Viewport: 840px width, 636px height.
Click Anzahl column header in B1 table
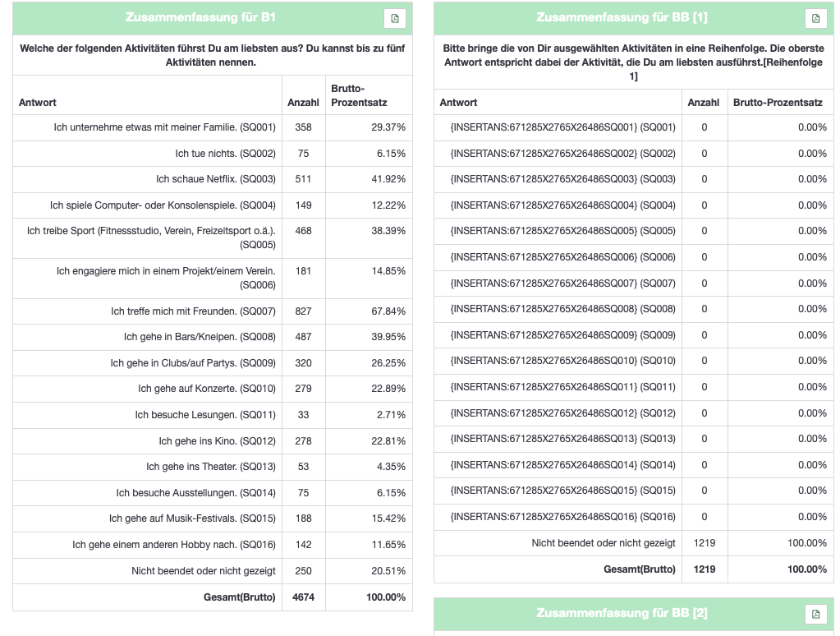[303, 103]
